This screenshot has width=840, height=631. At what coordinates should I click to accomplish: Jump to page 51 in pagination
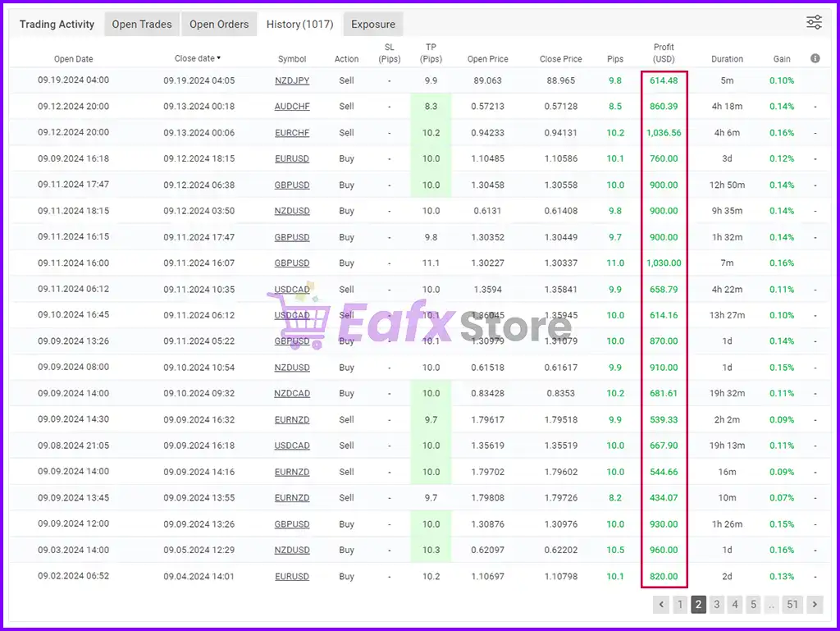792,605
